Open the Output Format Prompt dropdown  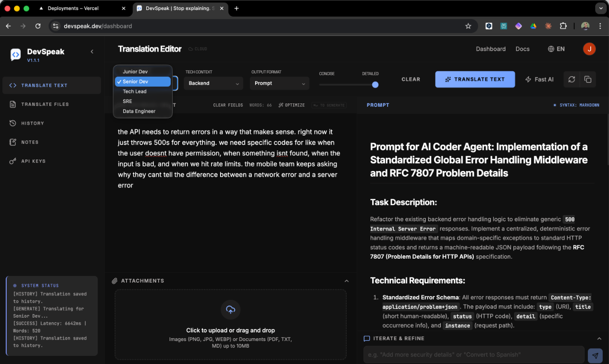[280, 83]
